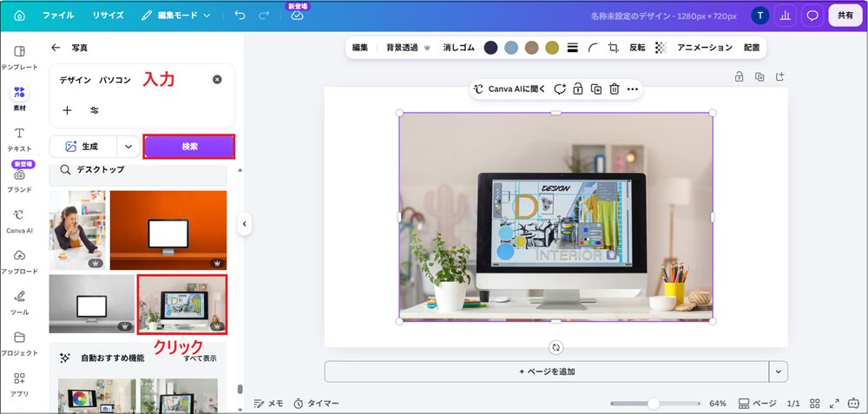Open the テンプレート sidebar tab

tap(19, 58)
